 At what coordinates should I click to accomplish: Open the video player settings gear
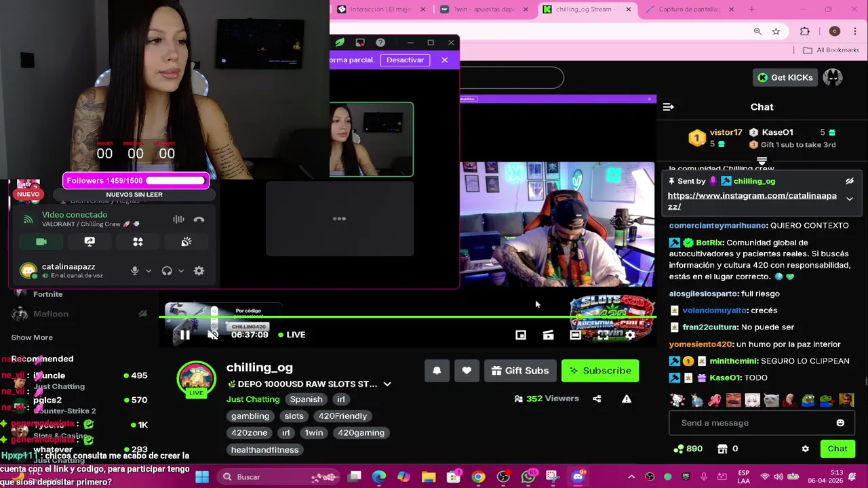[x=630, y=335]
